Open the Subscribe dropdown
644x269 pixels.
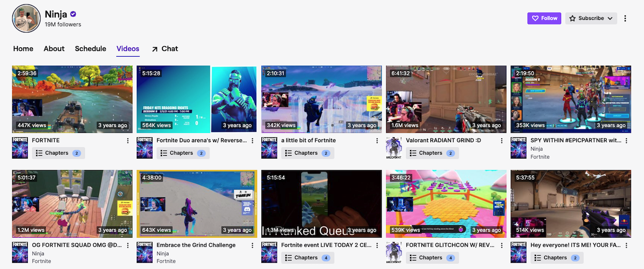coord(591,18)
